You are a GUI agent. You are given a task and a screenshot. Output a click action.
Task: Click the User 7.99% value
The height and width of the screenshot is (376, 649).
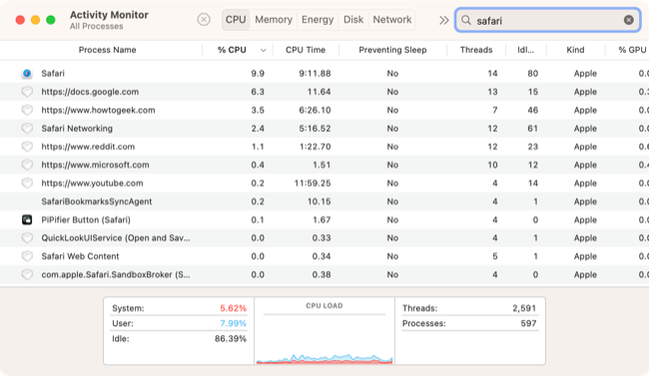point(233,323)
